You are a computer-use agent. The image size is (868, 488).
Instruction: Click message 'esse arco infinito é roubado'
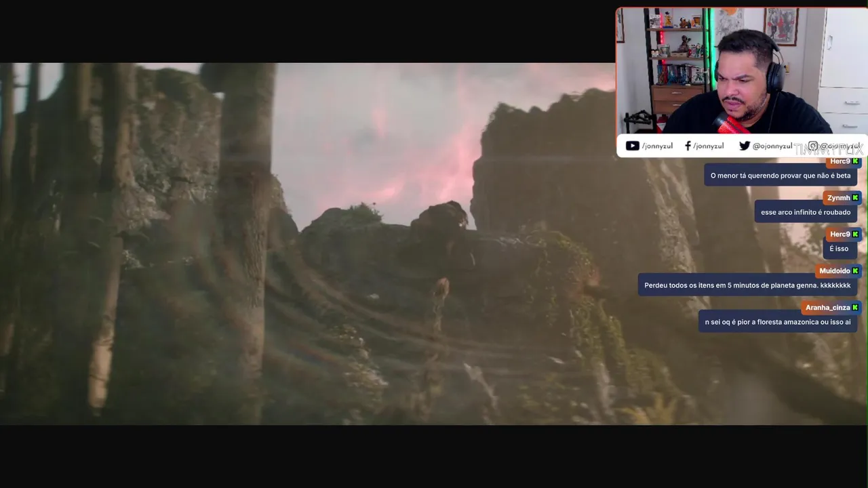coord(806,212)
